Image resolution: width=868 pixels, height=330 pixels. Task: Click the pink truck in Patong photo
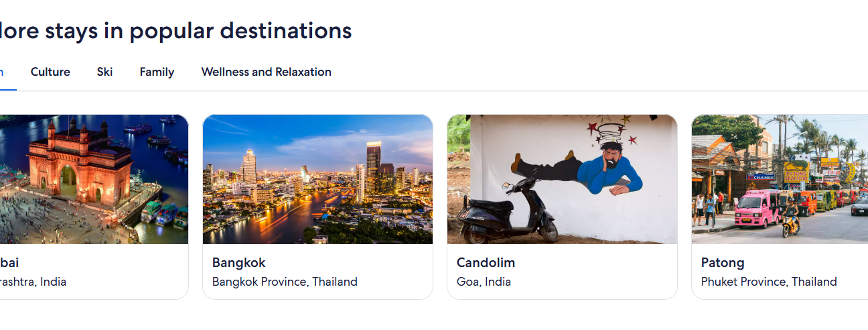pyautogui.click(x=757, y=209)
